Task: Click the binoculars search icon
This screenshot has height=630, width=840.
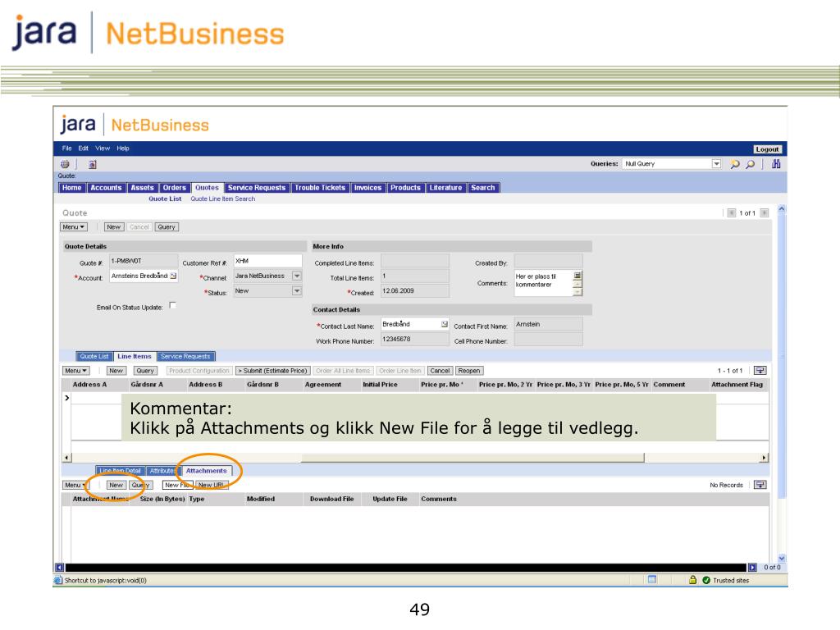Action: click(776, 164)
